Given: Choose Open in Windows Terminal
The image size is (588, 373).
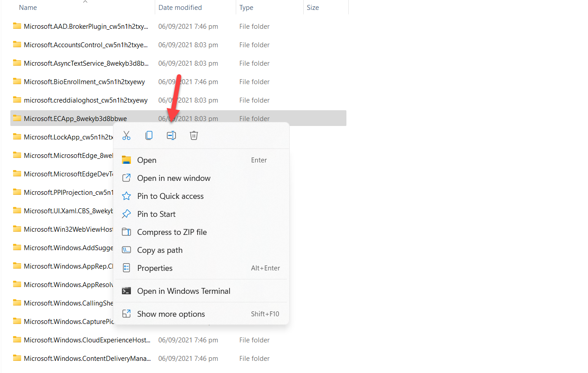Looking at the screenshot, I should (x=184, y=291).
